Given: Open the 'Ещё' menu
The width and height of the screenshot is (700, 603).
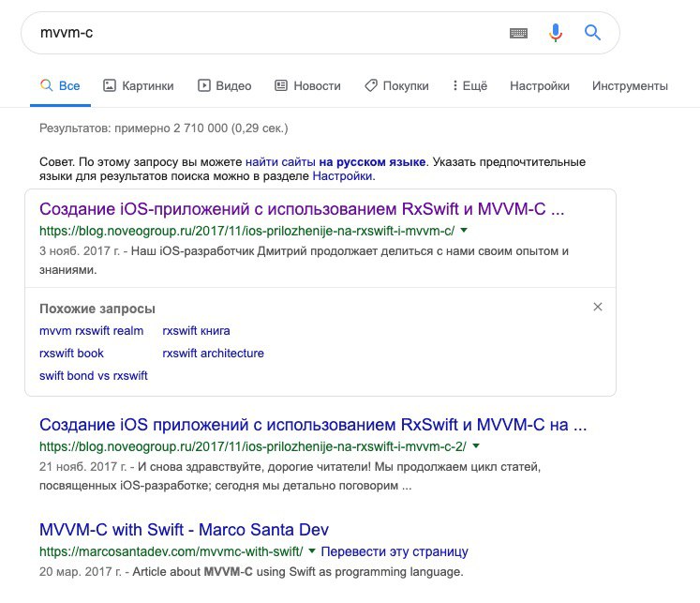Looking at the screenshot, I should point(469,85).
